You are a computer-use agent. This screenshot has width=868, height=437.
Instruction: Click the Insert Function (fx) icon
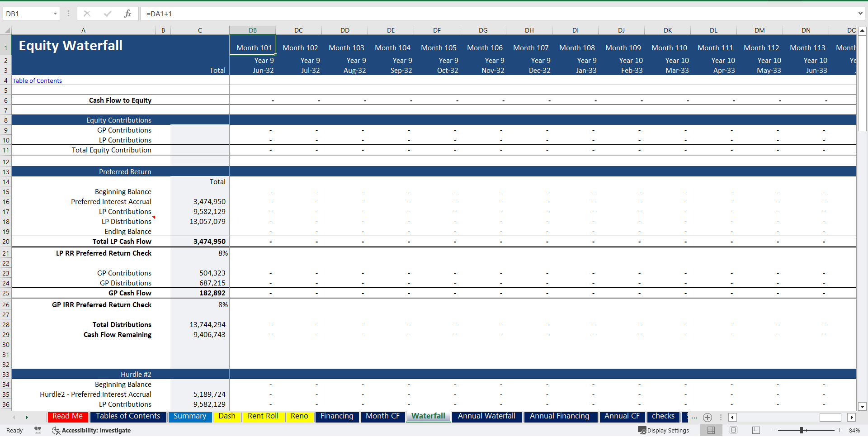pos(128,14)
